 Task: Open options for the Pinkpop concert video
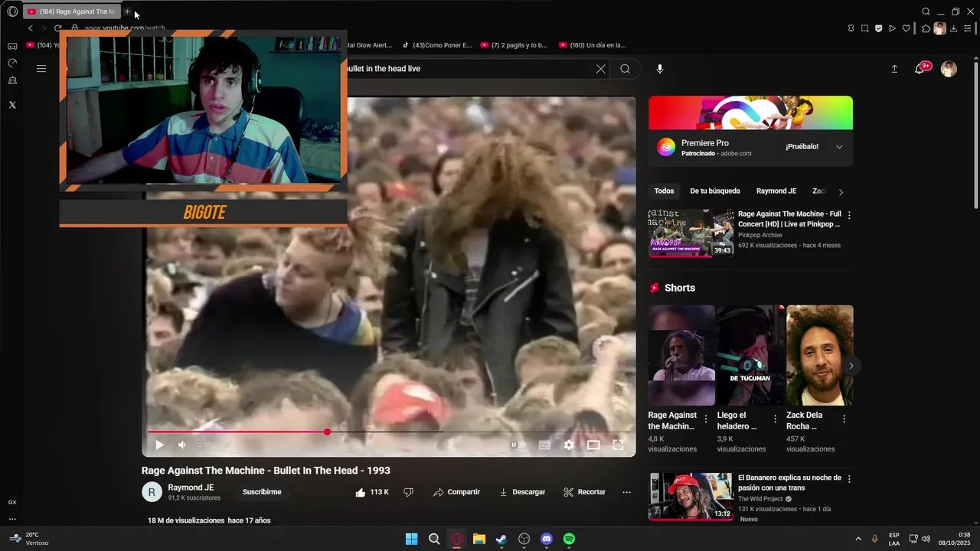point(849,215)
